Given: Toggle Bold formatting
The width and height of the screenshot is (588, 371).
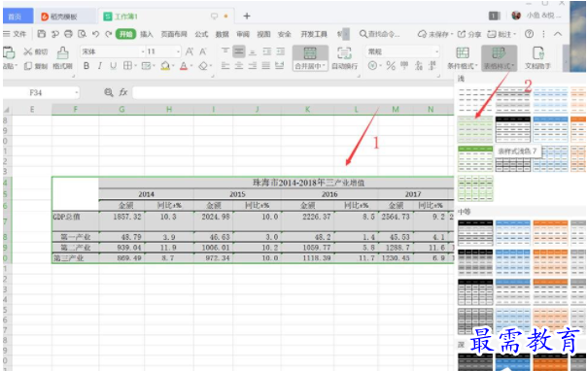Looking at the screenshot, I should click(86, 66).
